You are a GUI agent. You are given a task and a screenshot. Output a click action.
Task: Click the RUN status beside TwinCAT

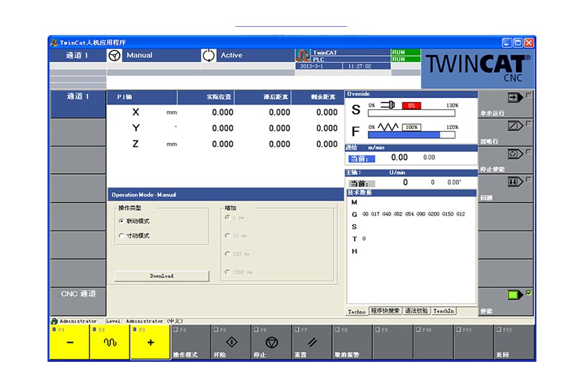coord(405,52)
